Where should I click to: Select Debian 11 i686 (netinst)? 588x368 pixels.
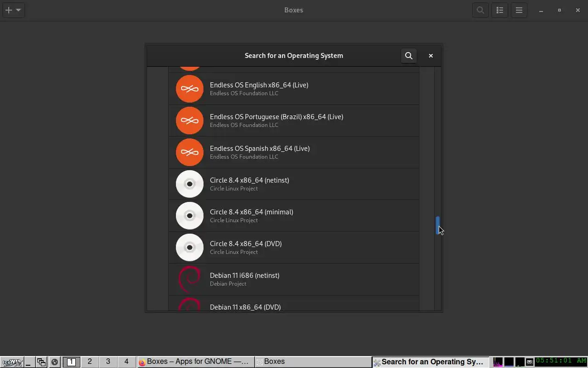pos(294,279)
